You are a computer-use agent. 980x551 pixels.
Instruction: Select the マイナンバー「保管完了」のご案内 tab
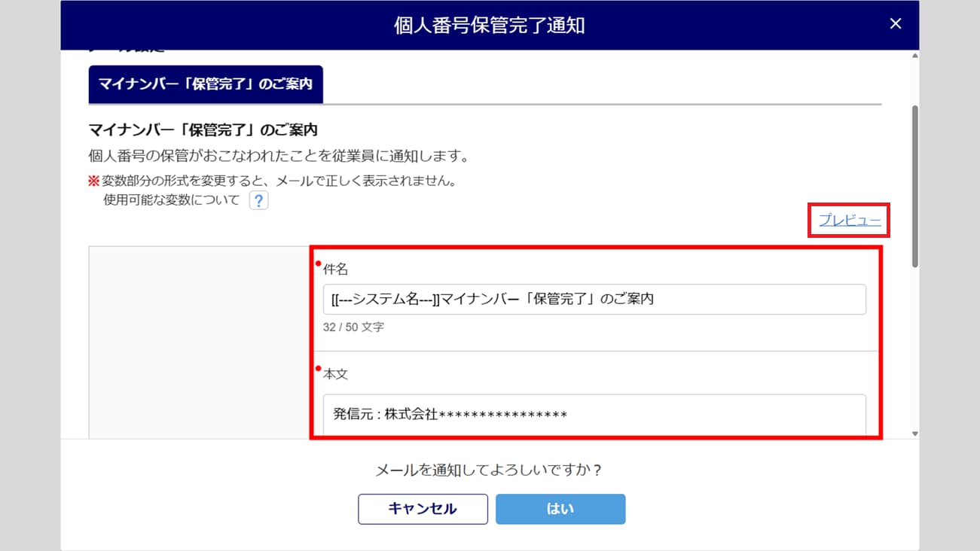click(x=206, y=84)
